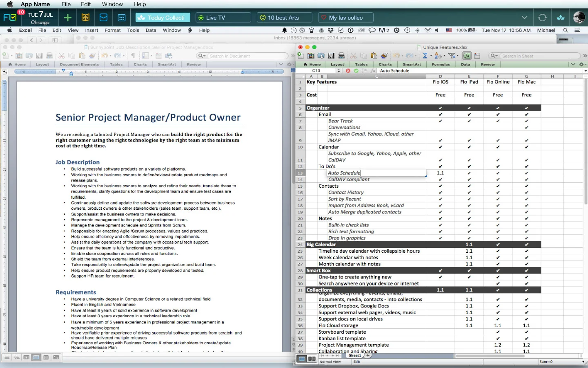The width and height of the screenshot is (588, 368).
Task: Click the Flo lotus collections icon at right
Action: point(561,18)
